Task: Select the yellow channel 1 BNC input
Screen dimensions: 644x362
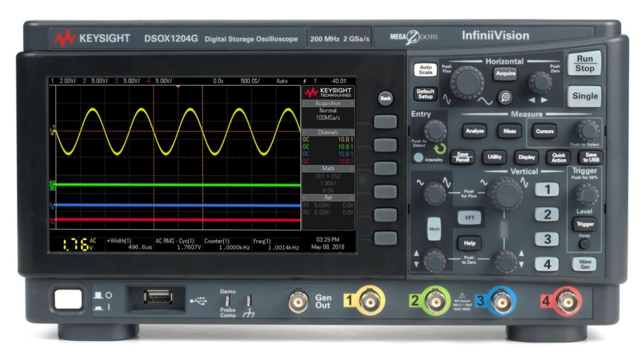Action: pos(371,301)
